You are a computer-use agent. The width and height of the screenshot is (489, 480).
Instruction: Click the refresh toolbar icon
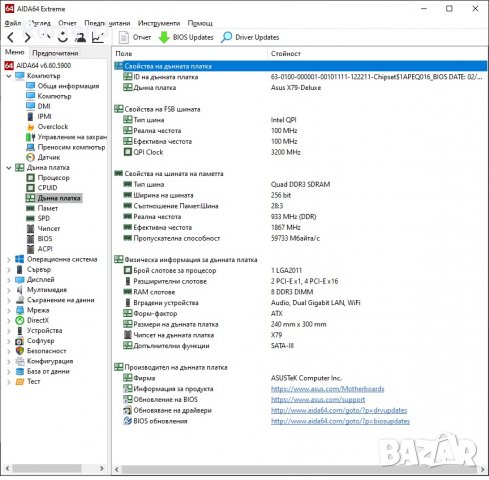pos(62,37)
